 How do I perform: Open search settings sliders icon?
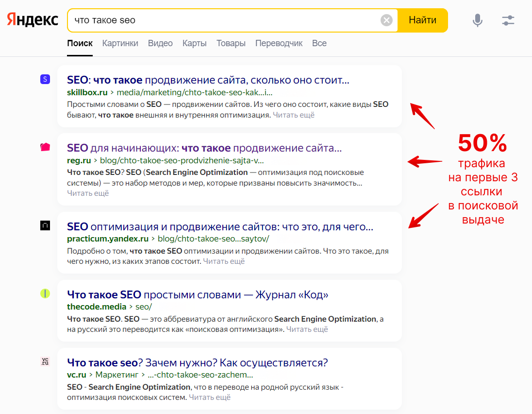(x=508, y=20)
